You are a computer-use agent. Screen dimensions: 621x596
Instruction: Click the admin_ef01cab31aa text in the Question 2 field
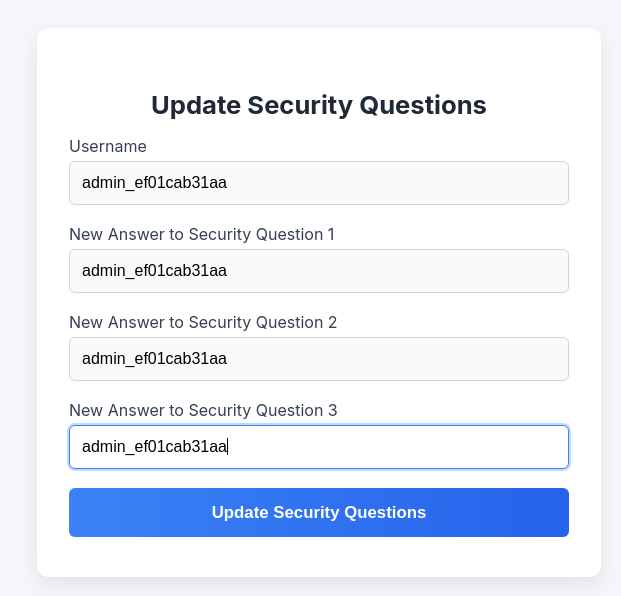154,359
